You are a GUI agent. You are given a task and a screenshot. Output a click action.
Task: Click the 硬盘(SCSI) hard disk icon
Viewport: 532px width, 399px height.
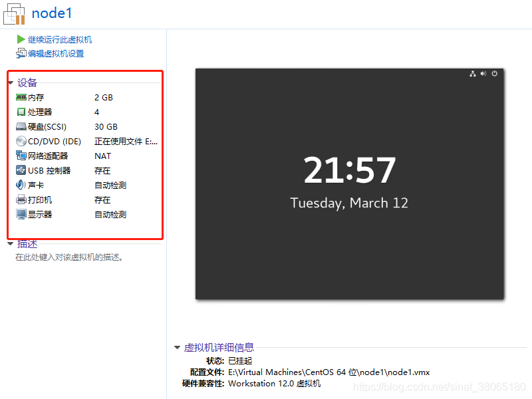[x=21, y=126]
